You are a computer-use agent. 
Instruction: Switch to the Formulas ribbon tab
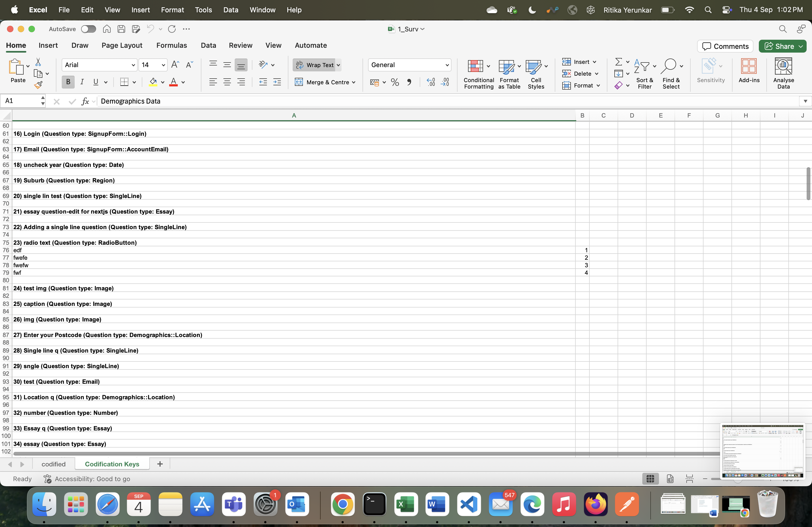[172, 45]
